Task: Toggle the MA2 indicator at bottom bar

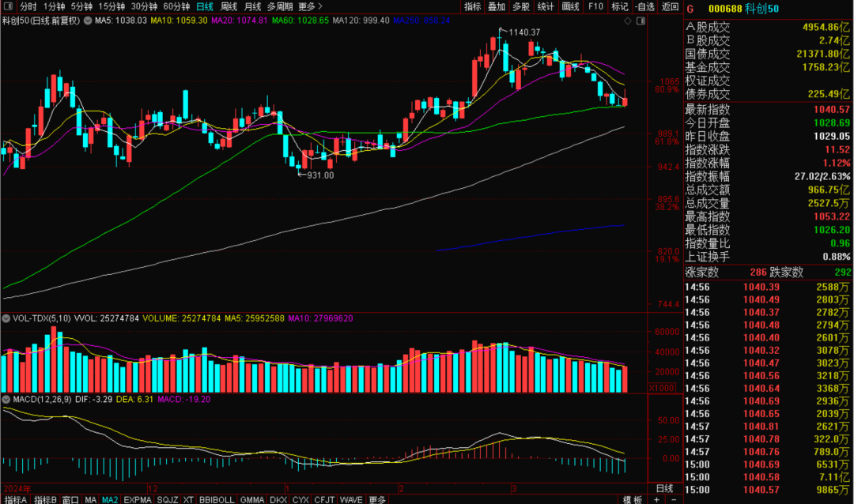Action: pyautogui.click(x=110, y=499)
